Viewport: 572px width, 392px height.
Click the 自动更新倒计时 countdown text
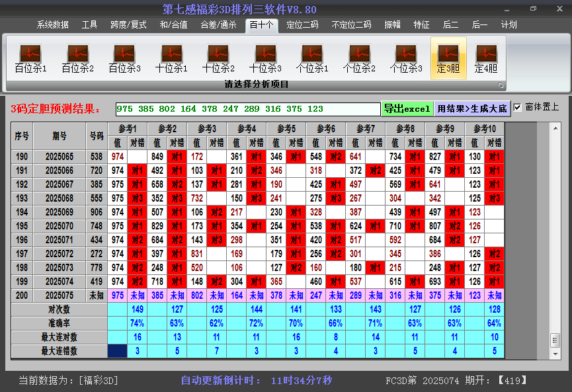(x=257, y=381)
